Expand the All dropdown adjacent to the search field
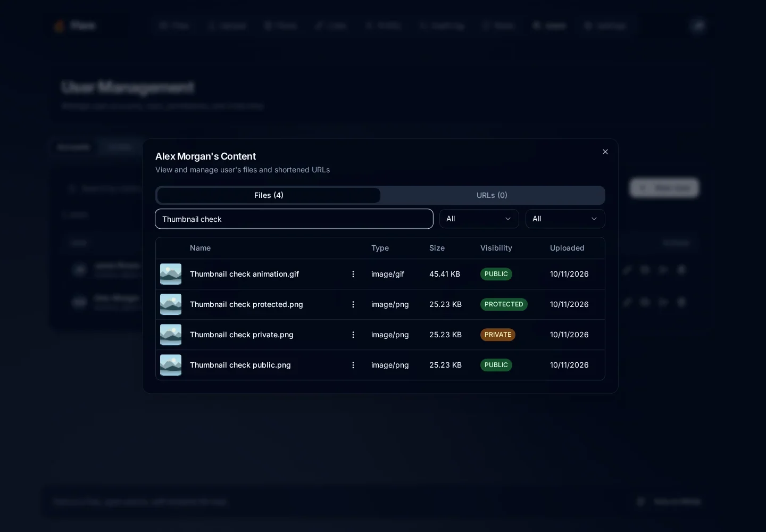The image size is (766, 532). point(479,219)
